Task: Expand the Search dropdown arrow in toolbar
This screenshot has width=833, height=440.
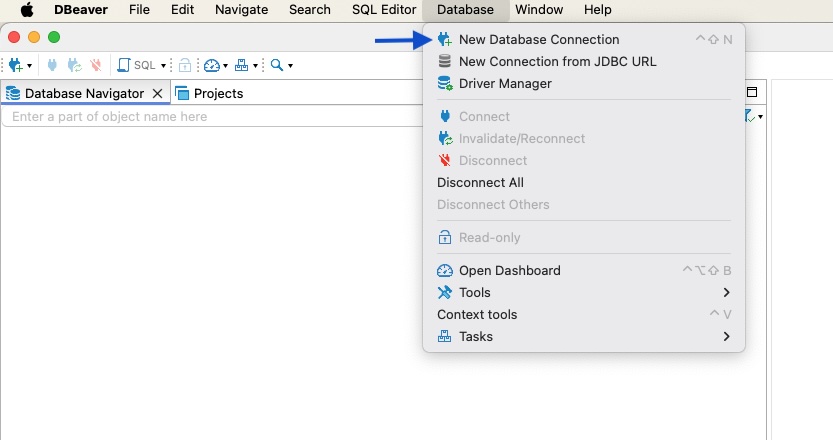Action: coord(290,66)
